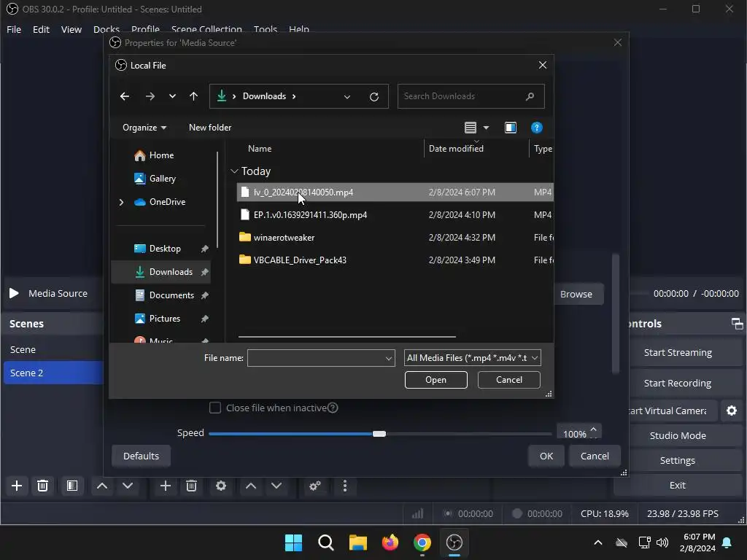747x560 pixels.
Task: Sort files by Date modified column
Action: tap(456, 149)
